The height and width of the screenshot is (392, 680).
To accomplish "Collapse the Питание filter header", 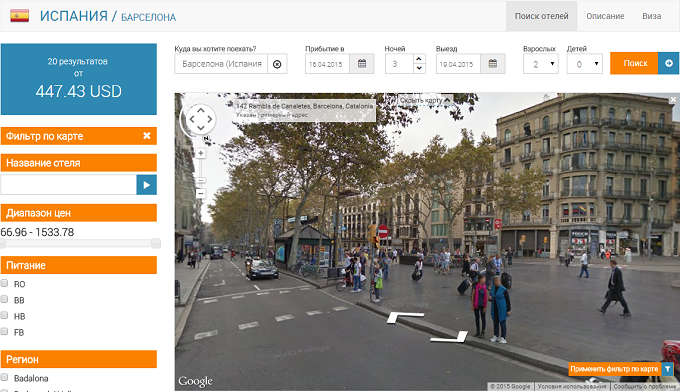I will point(78,265).
